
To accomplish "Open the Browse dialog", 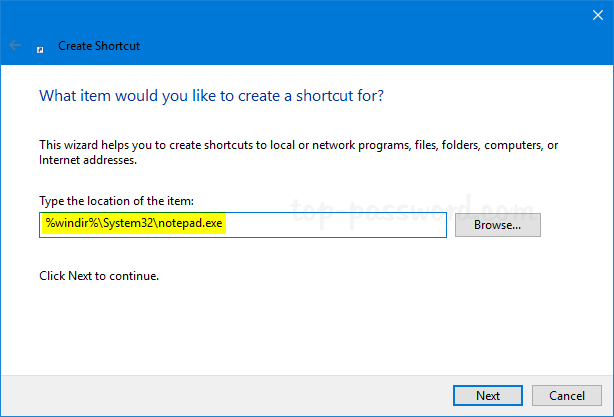I will pyautogui.click(x=497, y=225).
